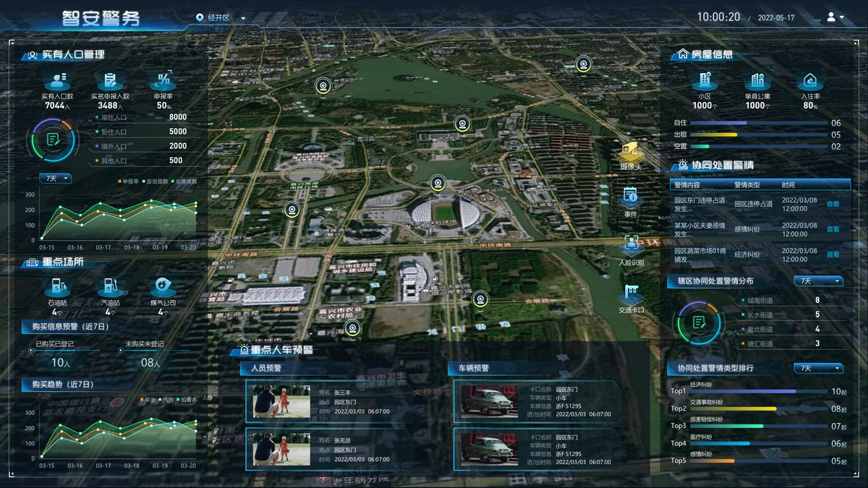Select the 石油站 gas station icon
Viewport: 868px width, 488px height.
tap(58, 288)
